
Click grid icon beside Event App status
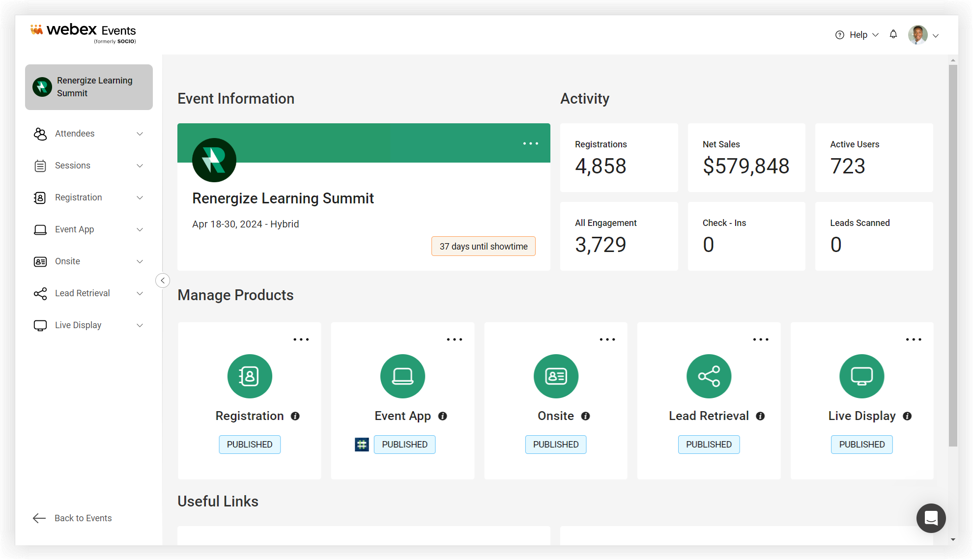tap(362, 445)
